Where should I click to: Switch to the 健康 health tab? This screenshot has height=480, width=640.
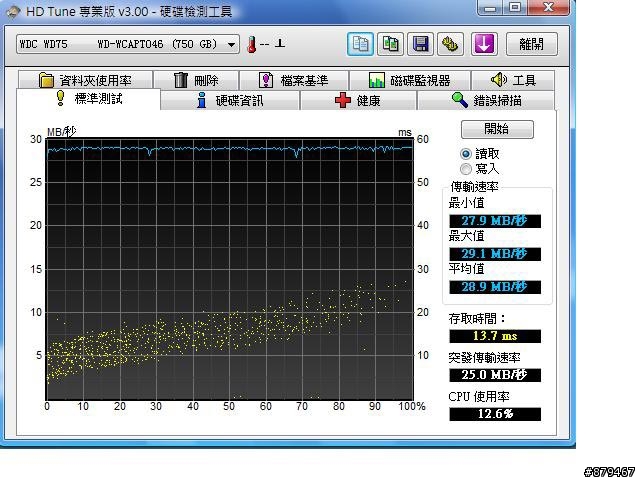click(x=358, y=100)
